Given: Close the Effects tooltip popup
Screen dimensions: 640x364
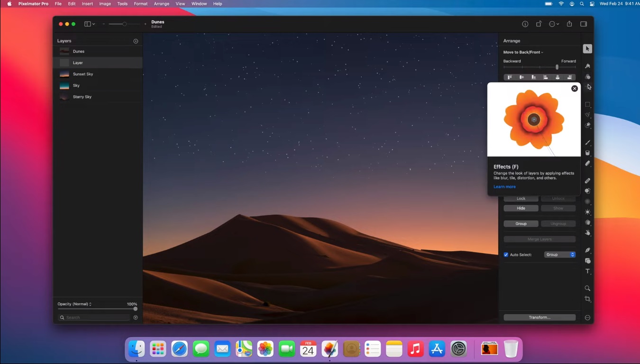Looking at the screenshot, I should click(575, 89).
